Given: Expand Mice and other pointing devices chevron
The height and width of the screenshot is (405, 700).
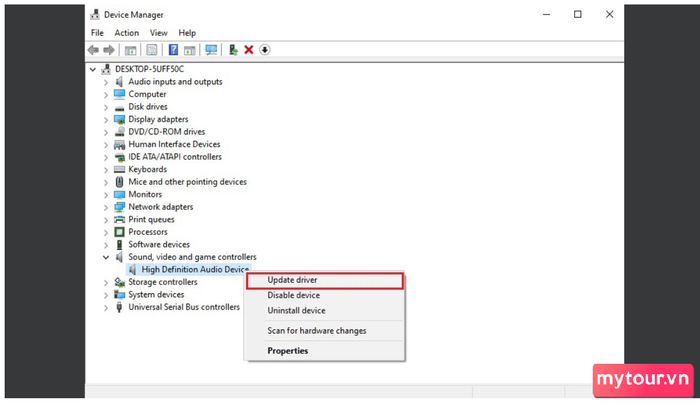Looking at the screenshot, I should [106, 182].
